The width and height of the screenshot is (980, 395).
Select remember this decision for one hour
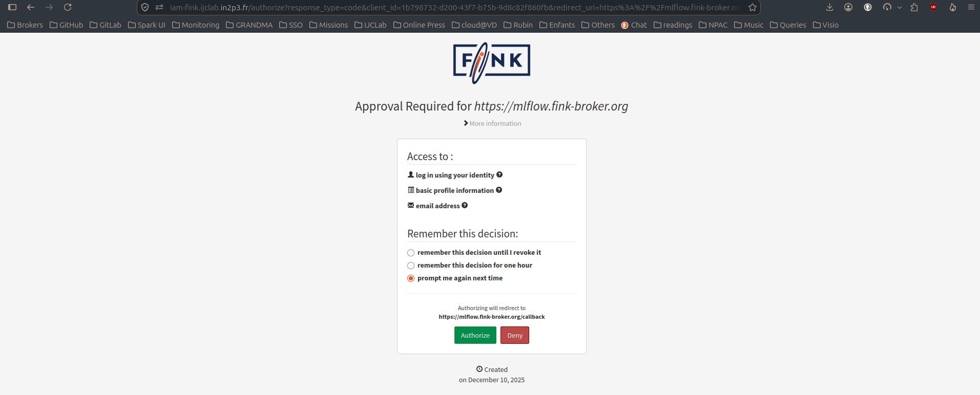(411, 266)
